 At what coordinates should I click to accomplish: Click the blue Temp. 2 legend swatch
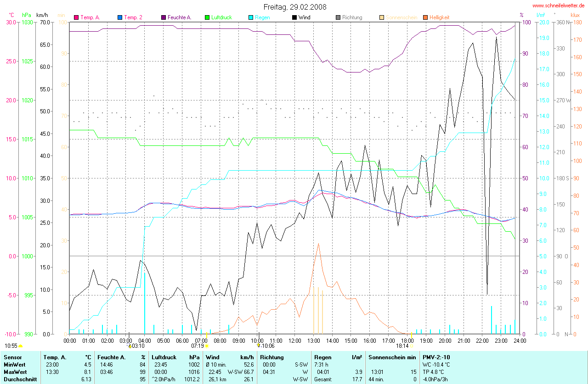[120, 17]
